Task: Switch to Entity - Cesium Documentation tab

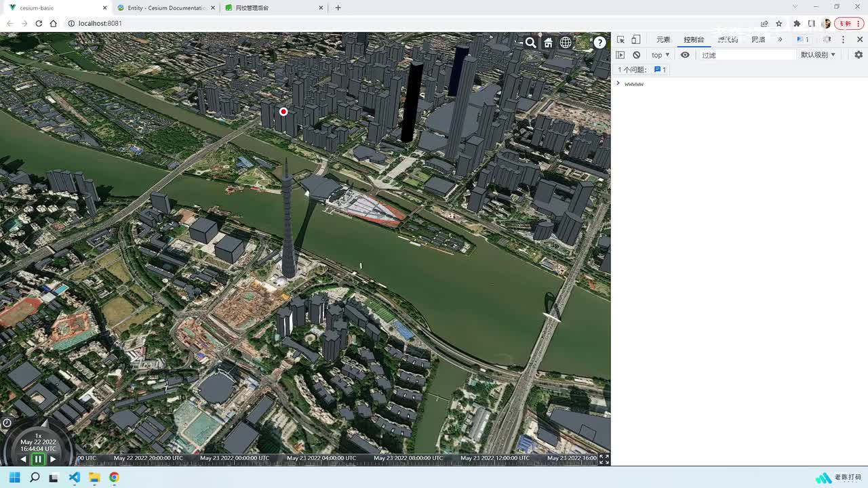Action: (166, 7)
